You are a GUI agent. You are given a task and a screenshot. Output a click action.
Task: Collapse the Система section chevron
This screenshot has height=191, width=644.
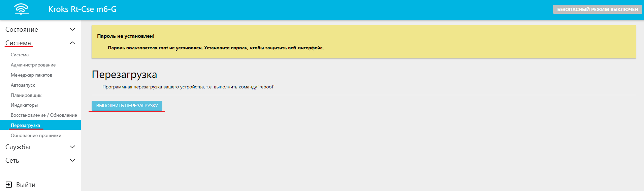(x=72, y=43)
